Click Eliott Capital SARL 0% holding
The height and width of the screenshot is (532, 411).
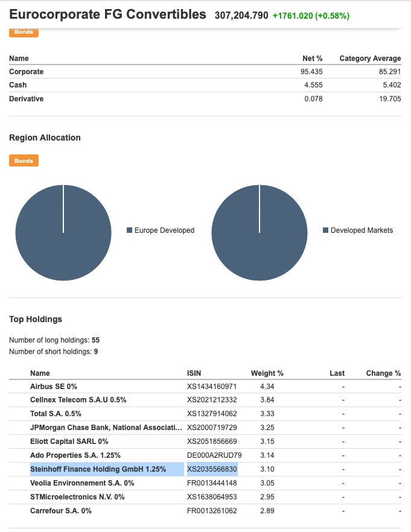(69, 442)
